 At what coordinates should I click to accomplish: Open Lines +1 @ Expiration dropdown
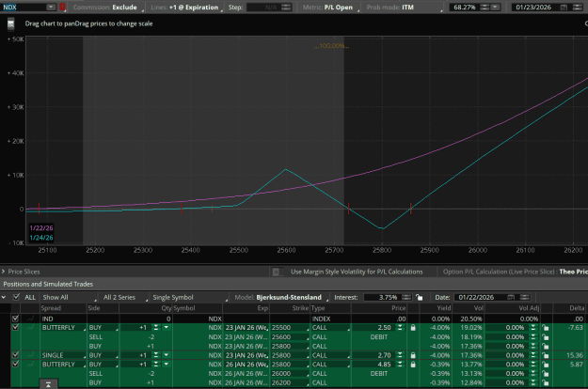tap(186, 8)
